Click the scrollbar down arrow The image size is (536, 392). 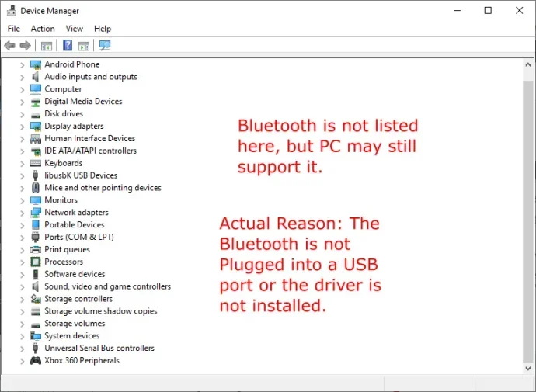coord(527,369)
